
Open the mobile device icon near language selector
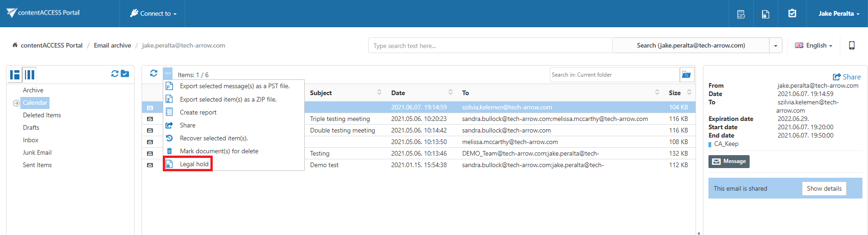[x=851, y=45]
